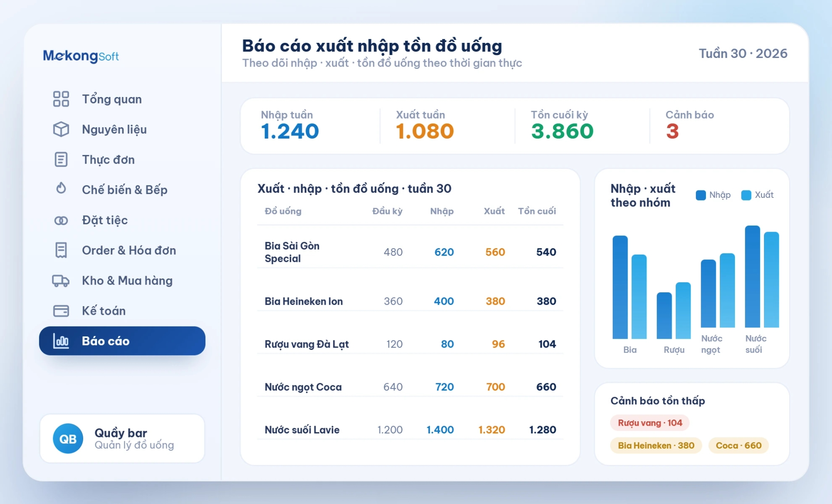Click Nước ngọt Coca Nhập value 720
Image resolution: width=832 pixels, height=504 pixels.
(x=445, y=387)
